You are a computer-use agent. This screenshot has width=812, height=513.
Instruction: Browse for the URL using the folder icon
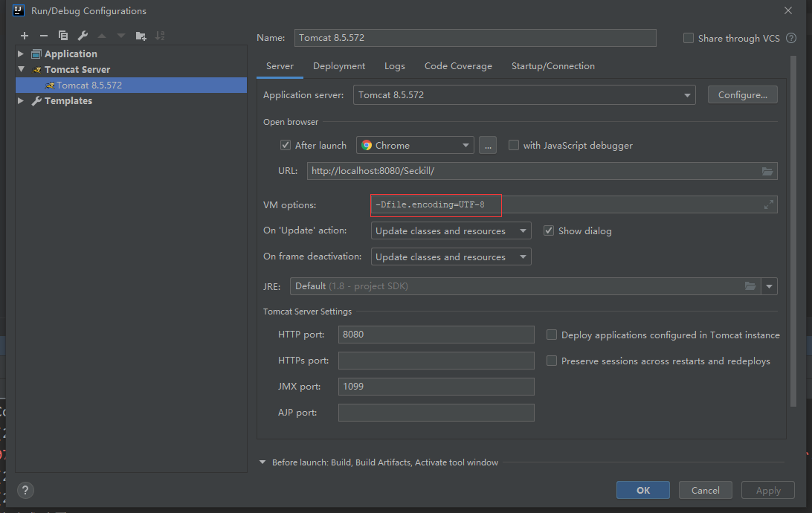(767, 171)
